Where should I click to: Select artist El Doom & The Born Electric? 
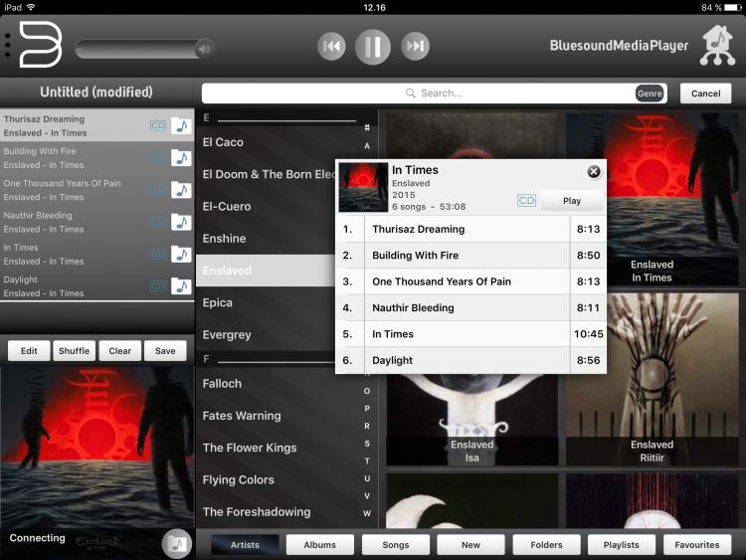point(267,174)
